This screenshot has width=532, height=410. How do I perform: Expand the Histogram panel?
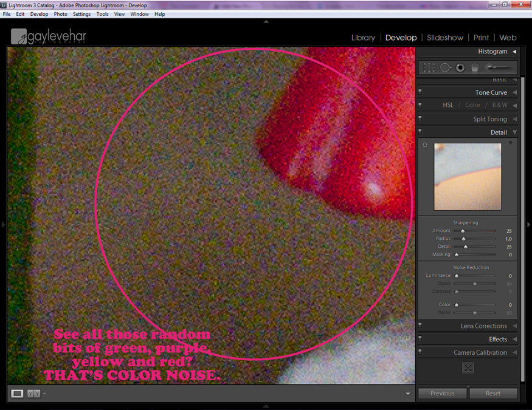coord(514,52)
